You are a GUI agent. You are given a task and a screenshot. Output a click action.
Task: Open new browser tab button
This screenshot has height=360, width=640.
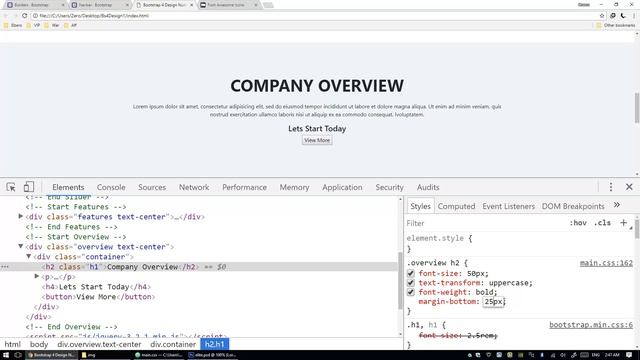[x=268, y=5]
